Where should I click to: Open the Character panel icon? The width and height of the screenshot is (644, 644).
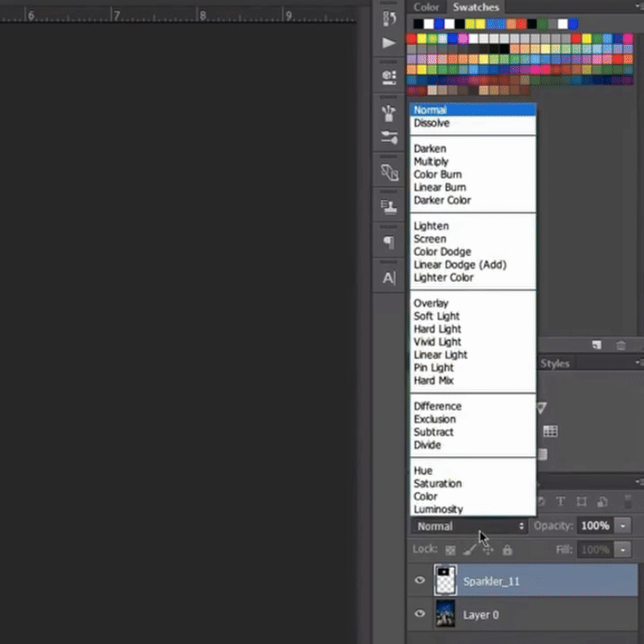[x=389, y=278]
